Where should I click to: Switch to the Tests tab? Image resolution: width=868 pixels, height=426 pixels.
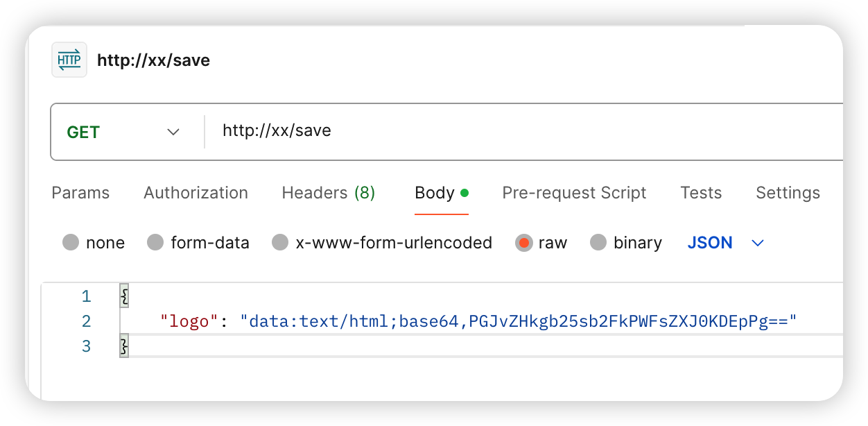(x=701, y=193)
